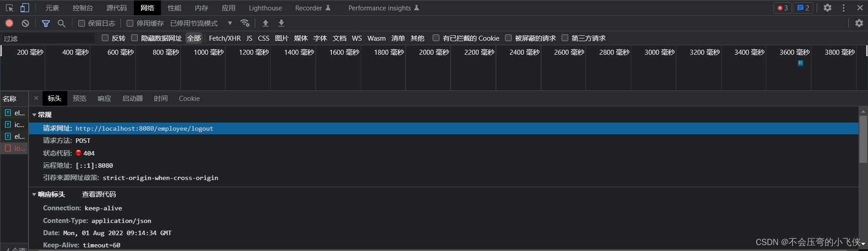
Task: Switch to the 控制台 panel tab
Action: 83,8
